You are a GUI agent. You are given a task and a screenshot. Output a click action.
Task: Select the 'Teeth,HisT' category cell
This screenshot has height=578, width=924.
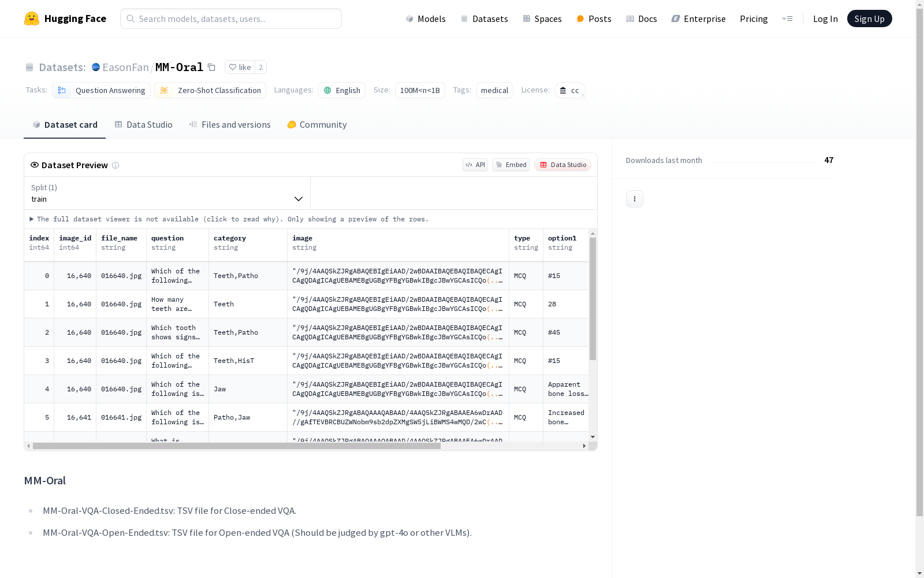248,361
